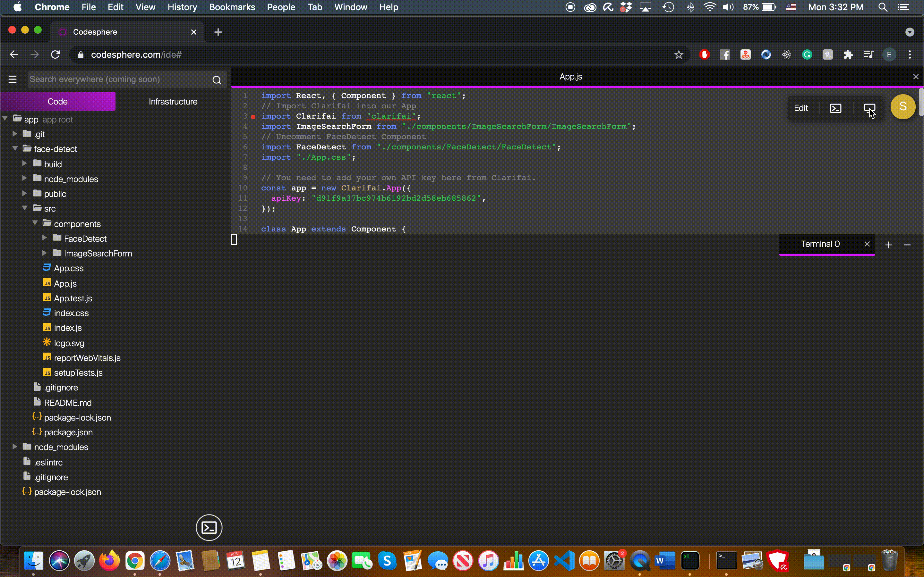
Task: Collapse the src folder
Action: 25,208
